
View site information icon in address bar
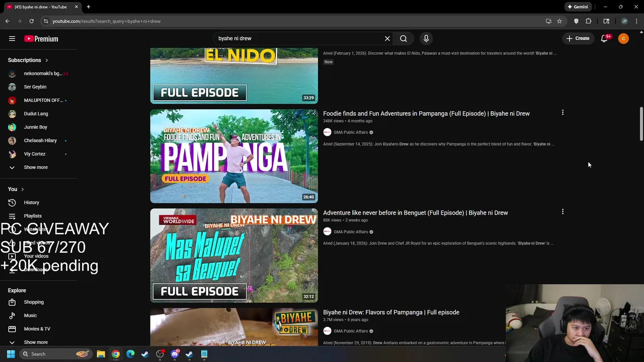(x=46, y=21)
